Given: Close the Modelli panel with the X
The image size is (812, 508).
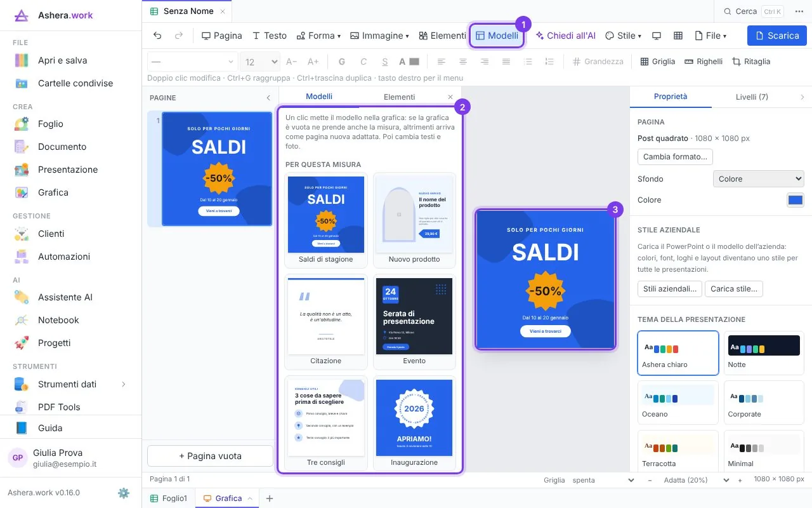Looking at the screenshot, I should (x=450, y=97).
